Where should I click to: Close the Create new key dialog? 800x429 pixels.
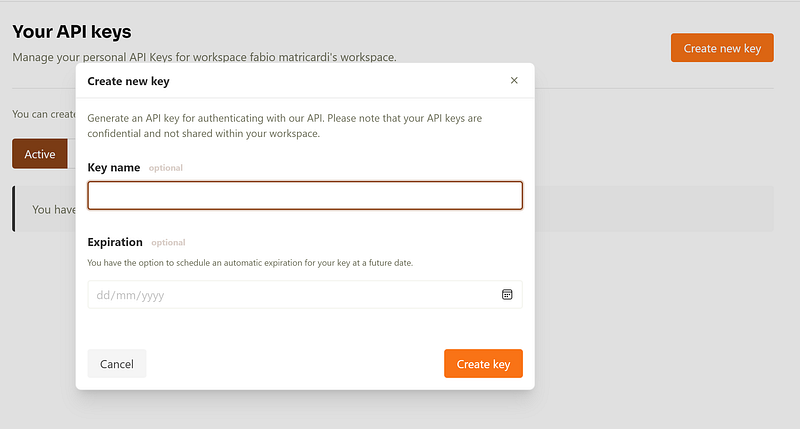514,80
